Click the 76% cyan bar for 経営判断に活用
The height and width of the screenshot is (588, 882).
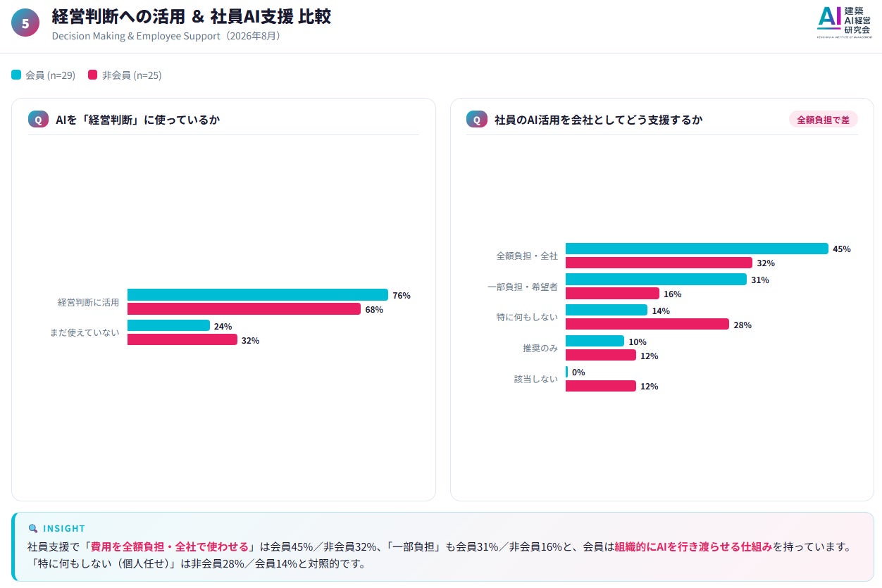(x=258, y=295)
